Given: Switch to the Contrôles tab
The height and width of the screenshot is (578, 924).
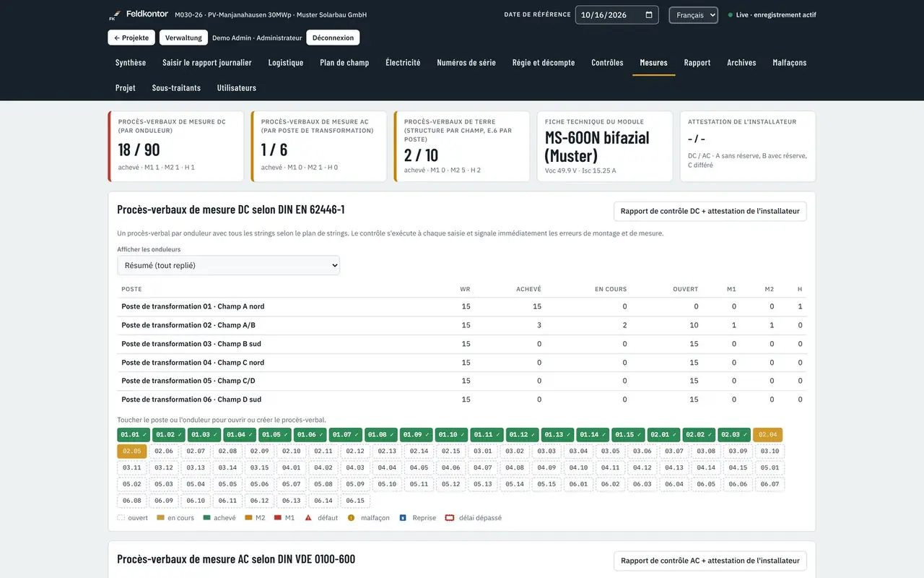Looking at the screenshot, I should coord(607,63).
